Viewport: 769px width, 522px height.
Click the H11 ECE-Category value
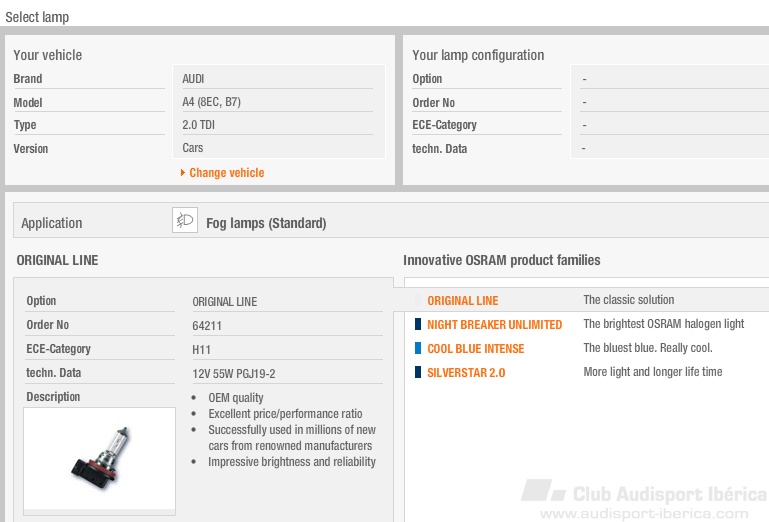(202, 349)
